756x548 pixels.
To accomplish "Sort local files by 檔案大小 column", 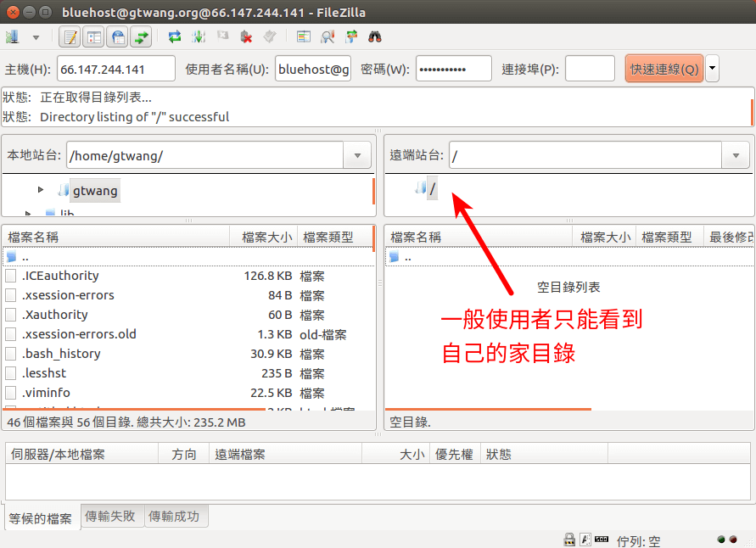I will pyautogui.click(x=266, y=238).
